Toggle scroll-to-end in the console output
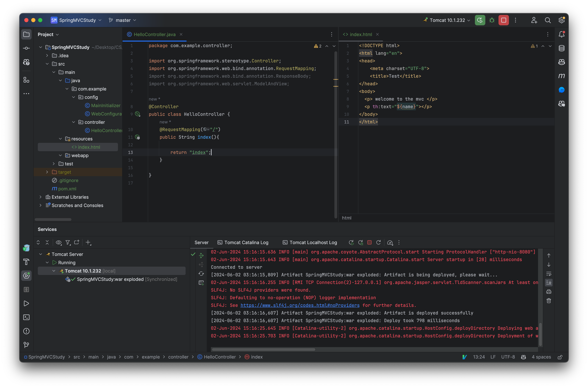The image size is (588, 388). point(549,282)
